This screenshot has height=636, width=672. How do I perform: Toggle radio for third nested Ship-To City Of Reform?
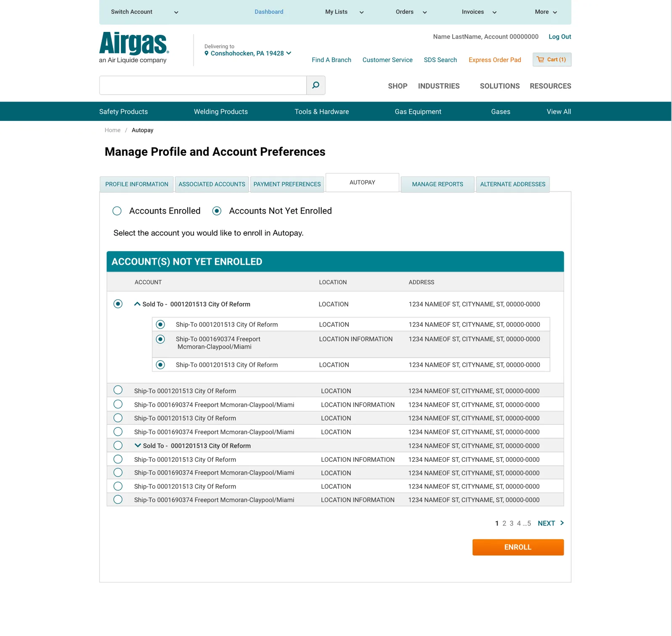(x=160, y=364)
